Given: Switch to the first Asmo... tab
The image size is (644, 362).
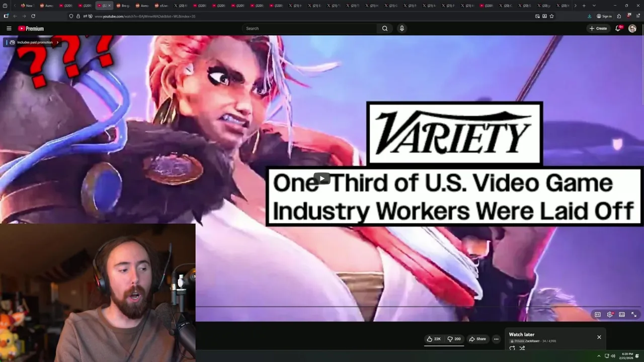Looking at the screenshot, I should 46,6.
